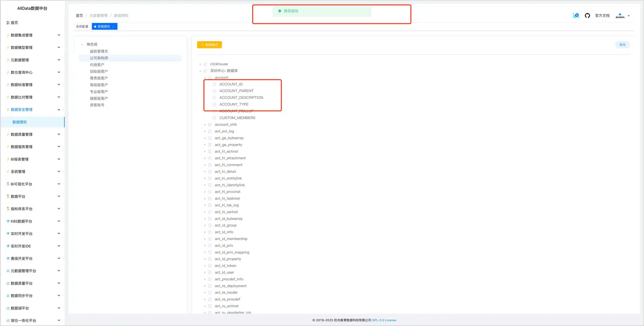Expand the 数据质量管理 sidebar menu chevron

(x=58, y=134)
